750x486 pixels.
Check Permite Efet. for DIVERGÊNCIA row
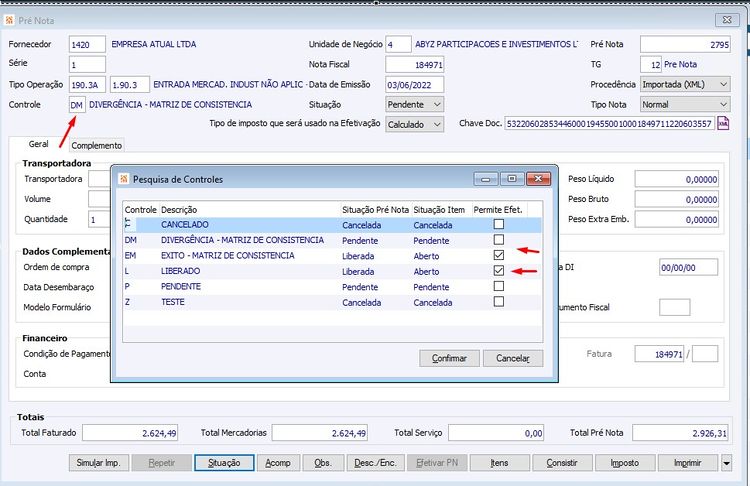[499, 240]
